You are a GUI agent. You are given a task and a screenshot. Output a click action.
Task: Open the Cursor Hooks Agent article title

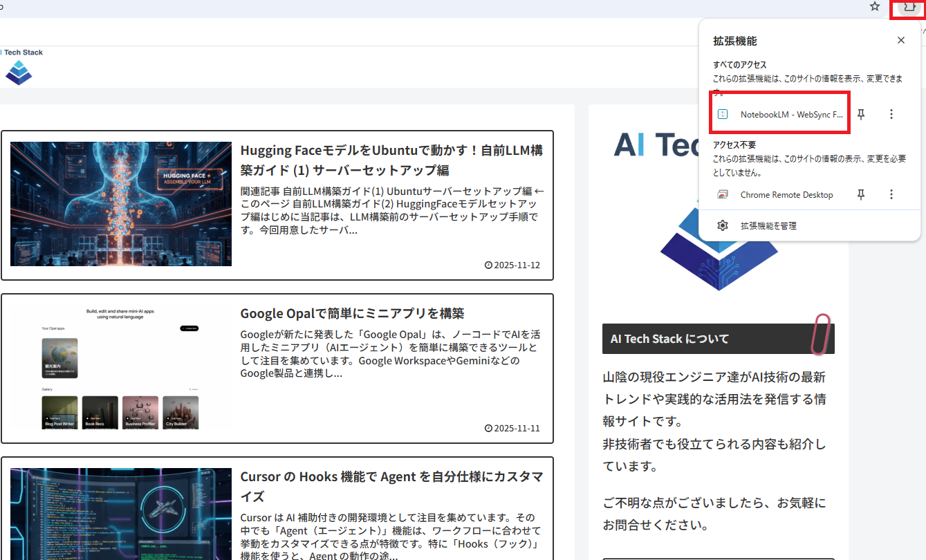391,487
